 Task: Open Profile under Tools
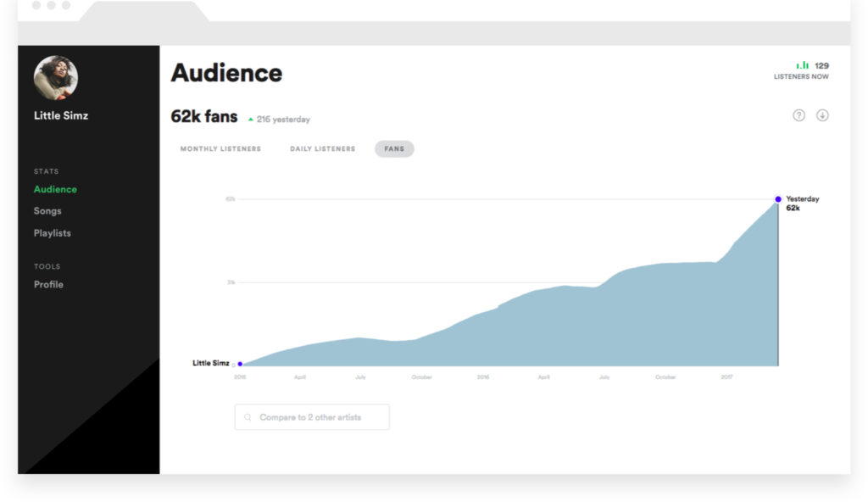click(48, 285)
